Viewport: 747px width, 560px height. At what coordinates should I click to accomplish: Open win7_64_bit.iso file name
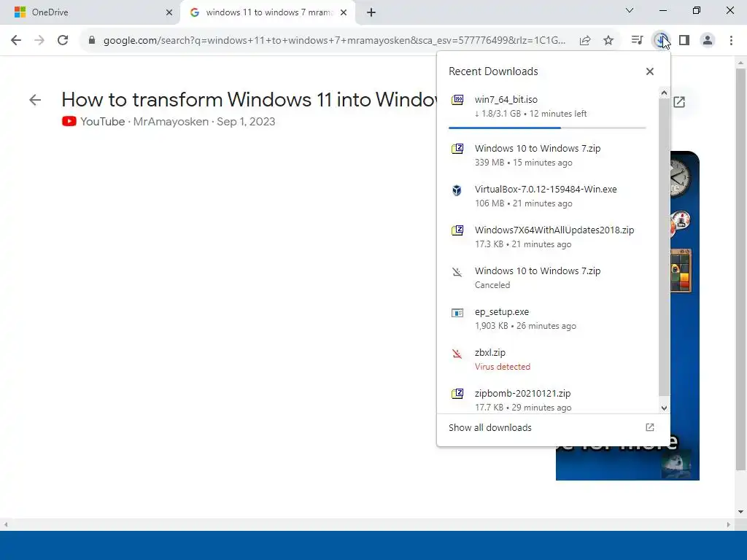506,99
